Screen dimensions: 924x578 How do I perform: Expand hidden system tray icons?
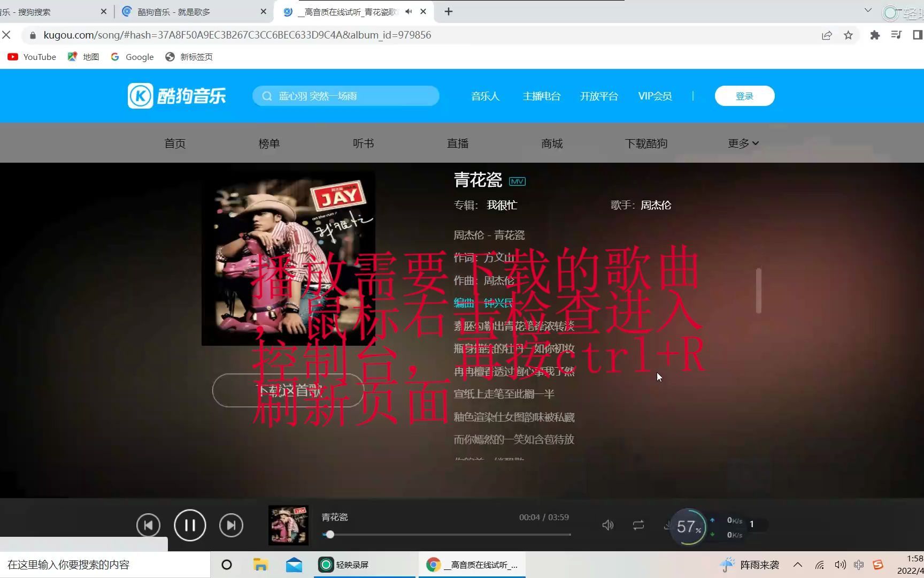[x=797, y=564]
